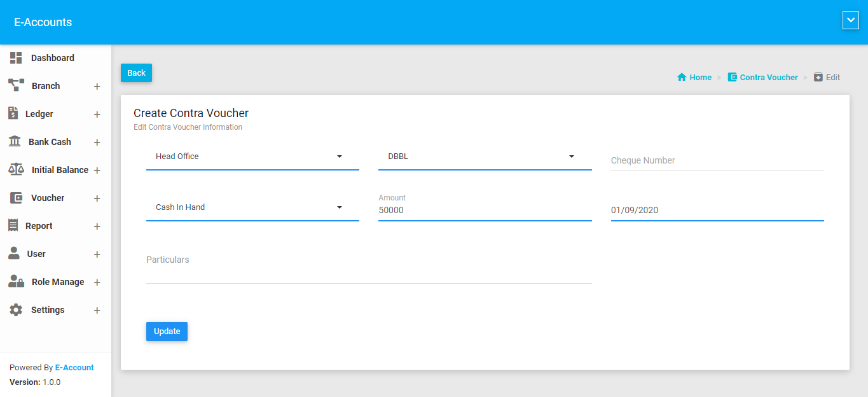Open the Head Office branch dropdown
This screenshot has height=397, width=868.
252,157
